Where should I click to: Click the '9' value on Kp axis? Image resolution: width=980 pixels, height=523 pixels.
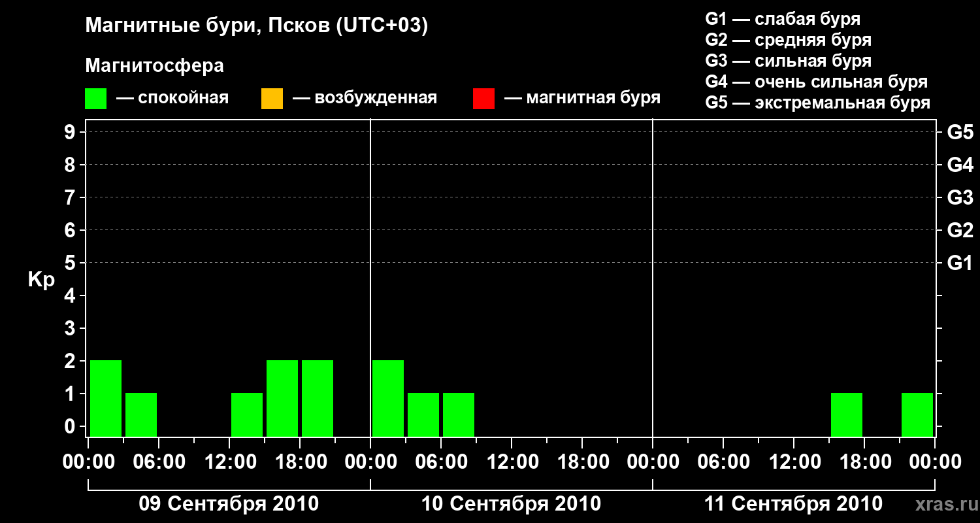click(71, 132)
